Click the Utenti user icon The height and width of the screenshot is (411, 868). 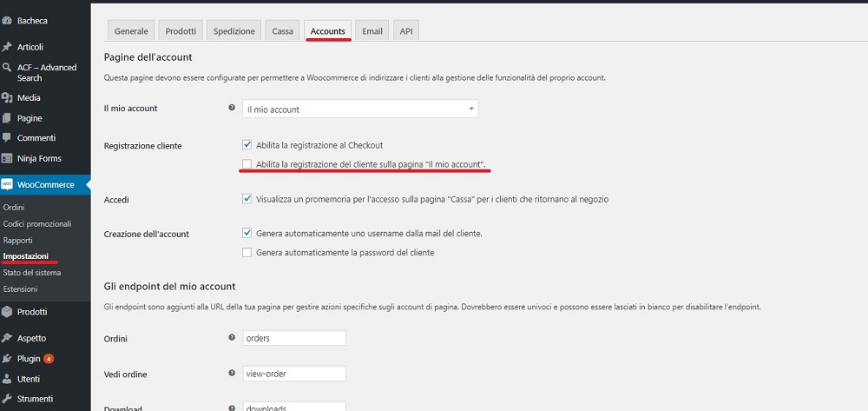[7, 379]
